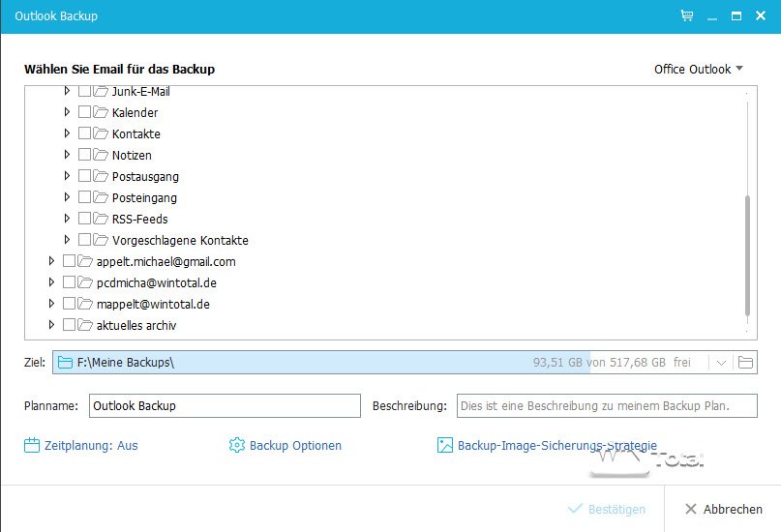Mark the Posteingang checkbox

(x=84, y=197)
